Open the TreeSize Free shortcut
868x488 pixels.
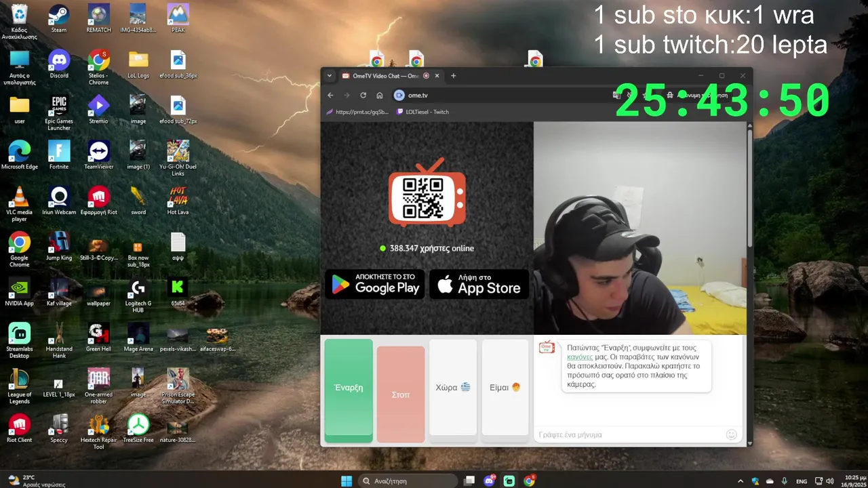tap(138, 428)
